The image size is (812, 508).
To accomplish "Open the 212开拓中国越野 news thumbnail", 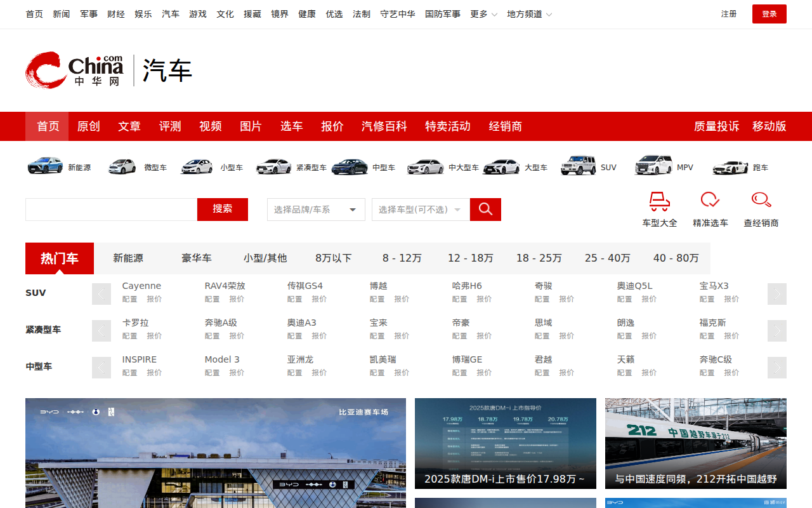I will point(696,443).
